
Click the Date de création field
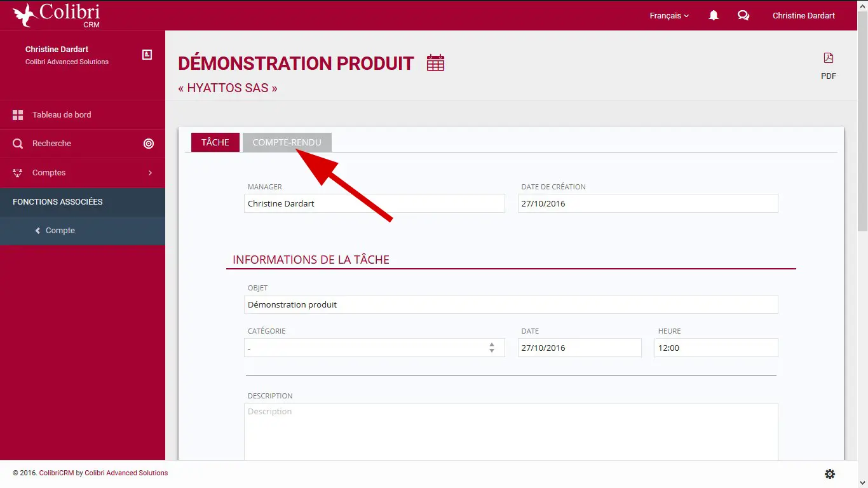648,203
